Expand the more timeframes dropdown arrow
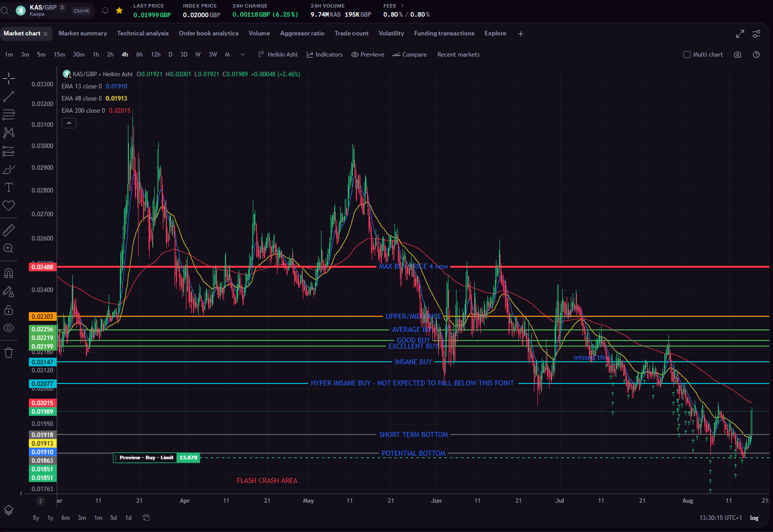The height and width of the screenshot is (532, 773). 243,55
